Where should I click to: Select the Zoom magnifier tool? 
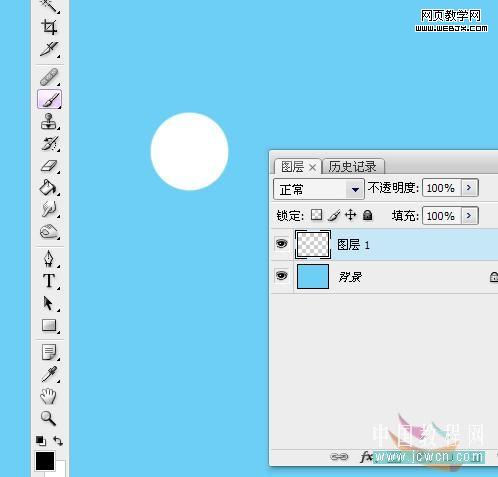pos(48,418)
